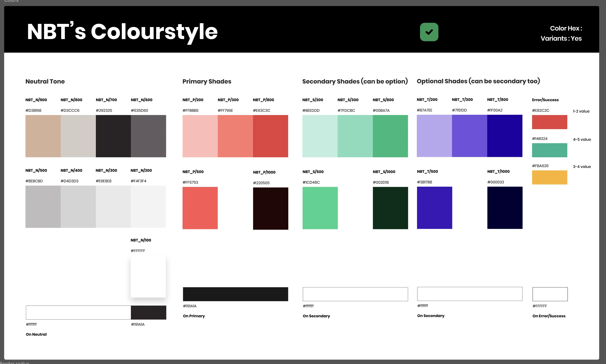Image resolution: width=606 pixels, height=364 pixels.
Task: Select the NBT_S/300 mint swatch
Action: pos(355,136)
